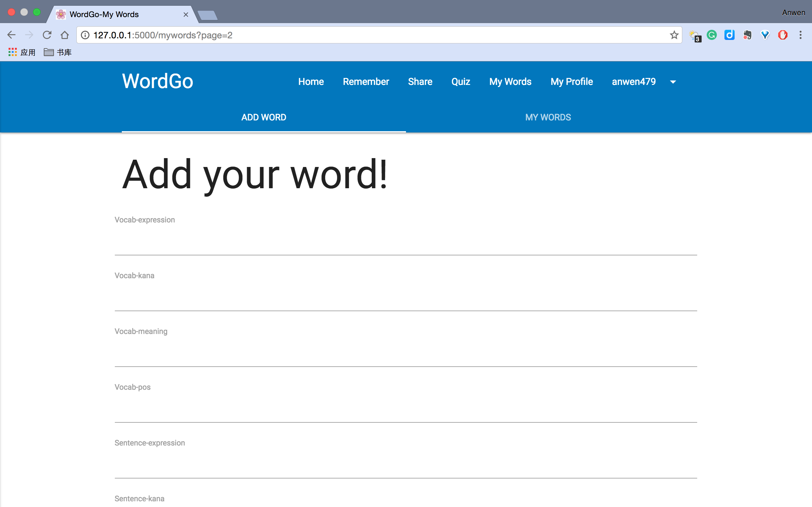The width and height of the screenshot is (812, 507).
Task: Select the ADD WORD tab
Action: tap(264, 117)
